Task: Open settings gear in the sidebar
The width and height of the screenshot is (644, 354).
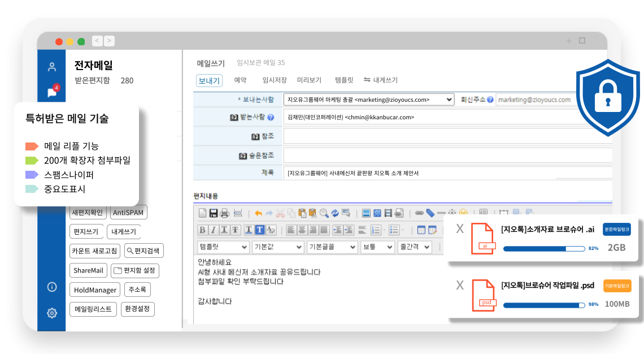Action: pos(52,313)
